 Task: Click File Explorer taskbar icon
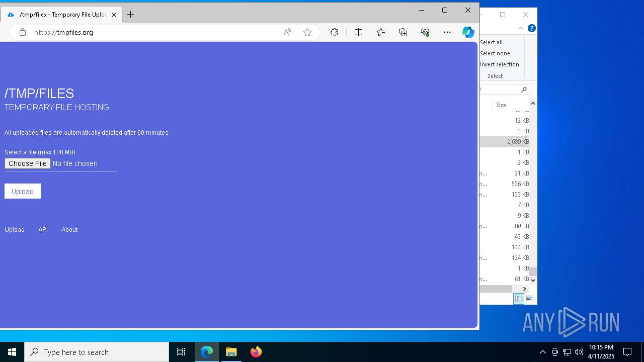tap(231, 352)
